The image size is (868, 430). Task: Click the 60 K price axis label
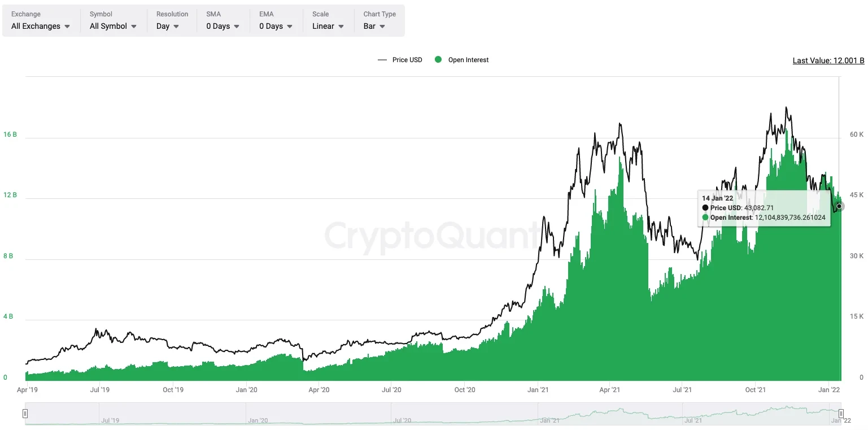click(x=857, y=134)
